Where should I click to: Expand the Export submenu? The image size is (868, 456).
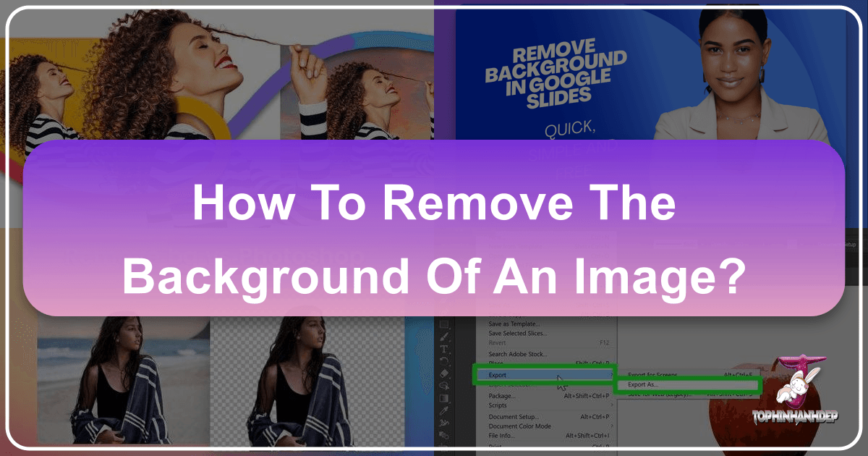click(542, 375)
